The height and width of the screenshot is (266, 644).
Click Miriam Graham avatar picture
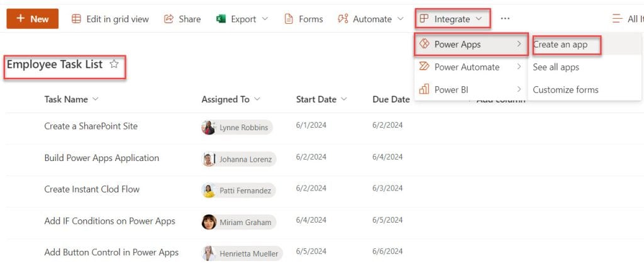(x=209, y=222)
